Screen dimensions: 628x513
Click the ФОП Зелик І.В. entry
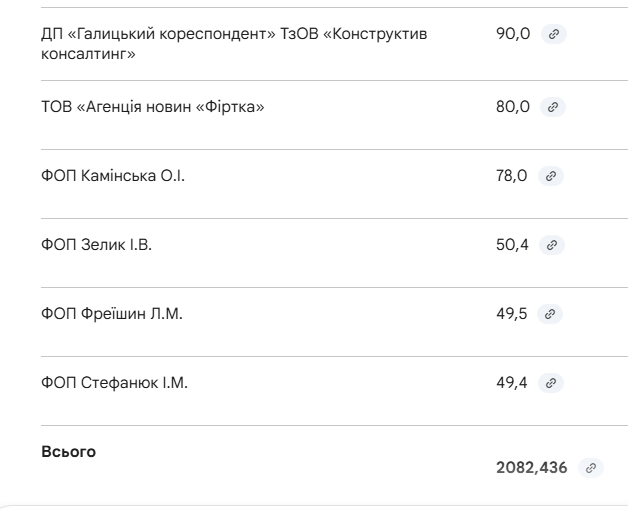point(96,245)
